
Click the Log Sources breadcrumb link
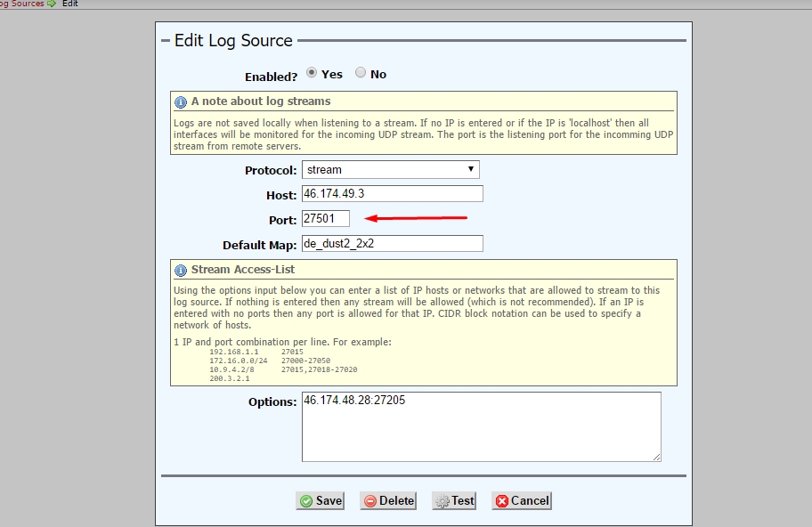[21, 4]
